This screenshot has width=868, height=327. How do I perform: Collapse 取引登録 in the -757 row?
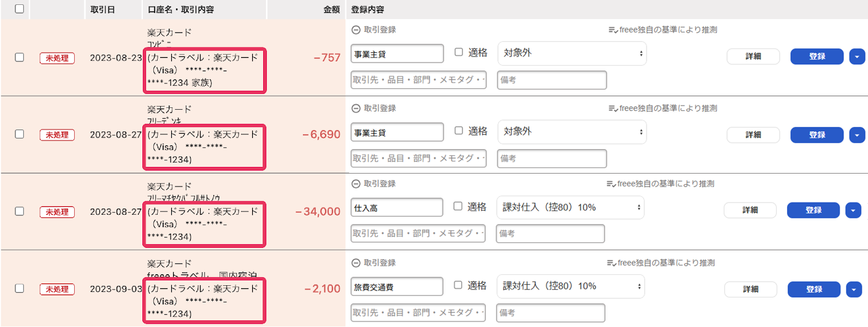(x=356, y=29)
